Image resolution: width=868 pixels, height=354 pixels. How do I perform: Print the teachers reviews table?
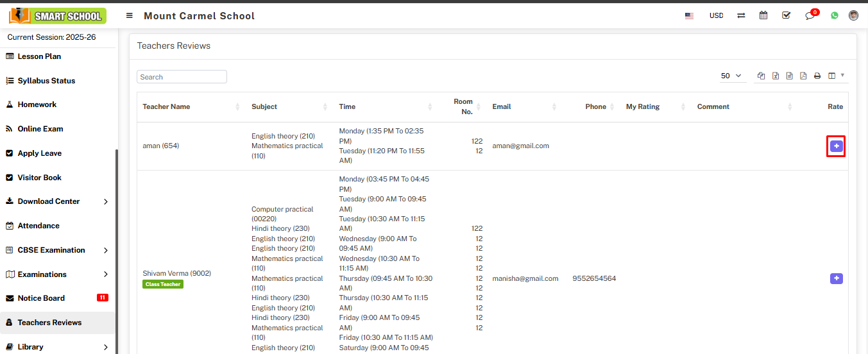point(817,76)
